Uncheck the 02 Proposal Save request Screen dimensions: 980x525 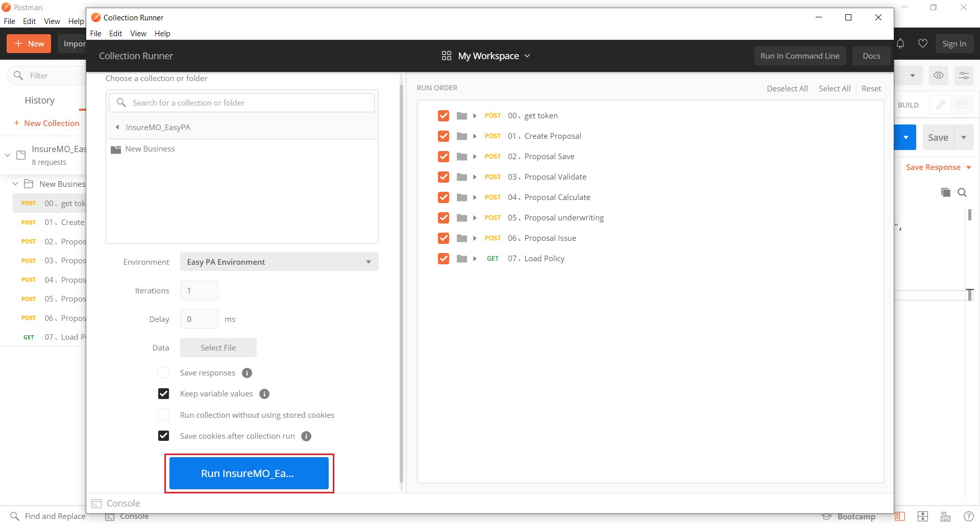click(444, 157)
